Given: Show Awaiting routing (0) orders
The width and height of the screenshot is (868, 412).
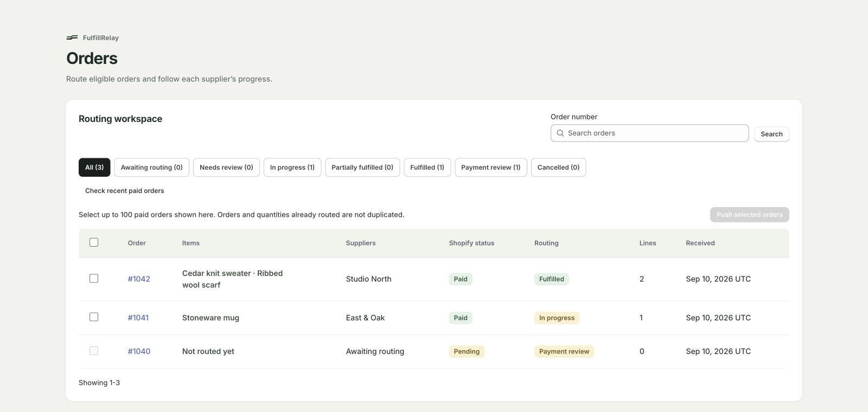Looking at the screenshot, I should (x=152, y=168).
